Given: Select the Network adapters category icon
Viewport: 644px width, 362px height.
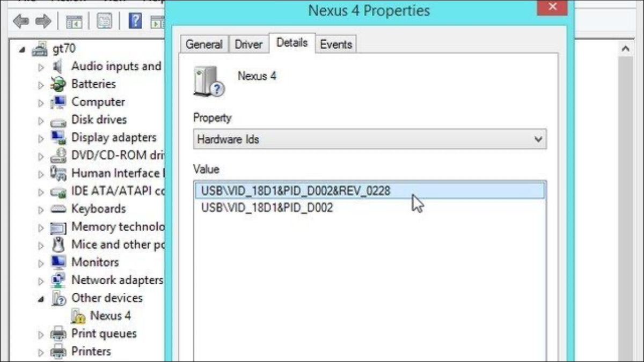Looking at the screenshot, I should click(x=57, y=280).
